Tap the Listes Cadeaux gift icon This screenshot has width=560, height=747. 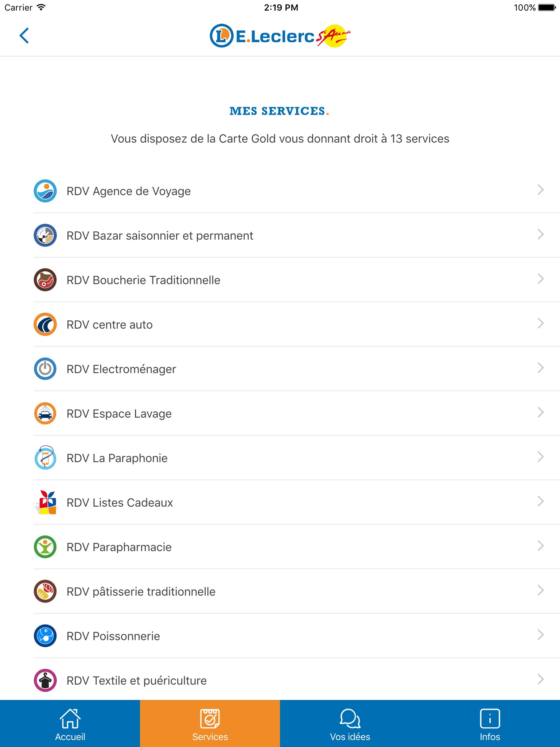tap(46, 502)
